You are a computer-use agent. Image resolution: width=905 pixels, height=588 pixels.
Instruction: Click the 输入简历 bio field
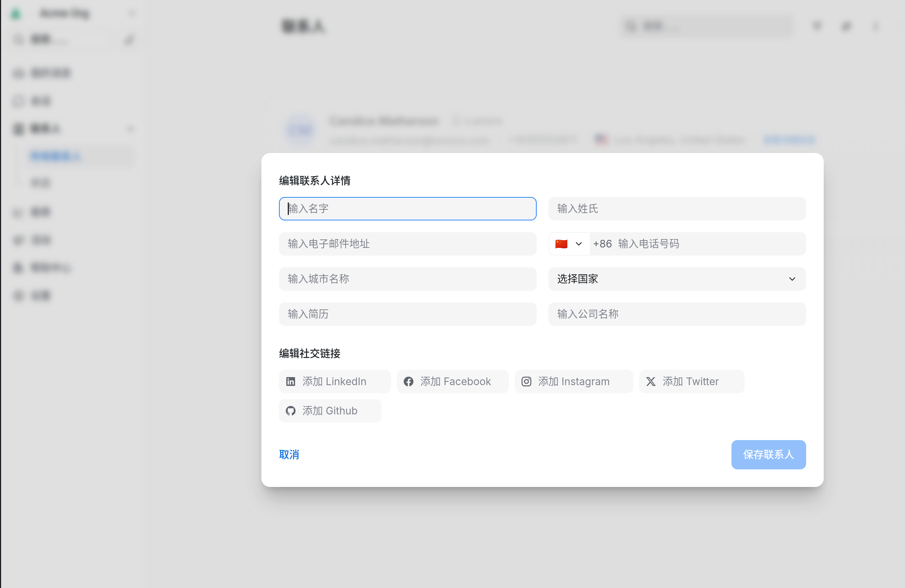[407, 314]
